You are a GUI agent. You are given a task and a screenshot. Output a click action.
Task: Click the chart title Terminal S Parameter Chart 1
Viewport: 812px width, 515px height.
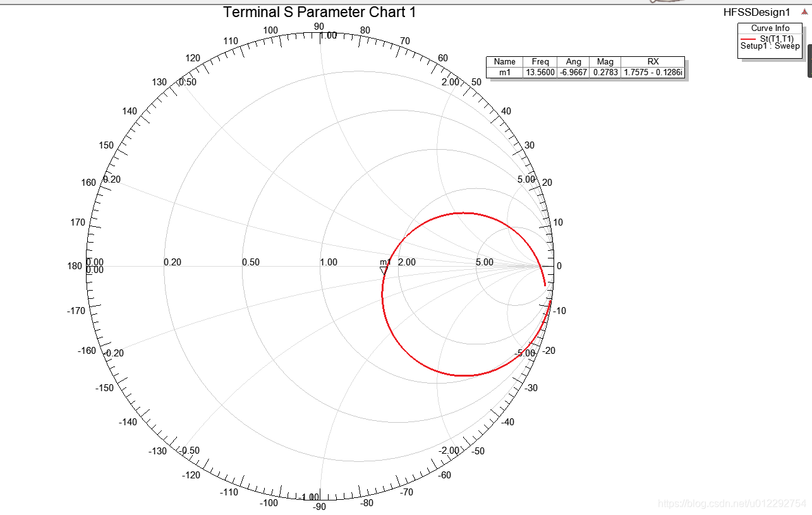(320, 12)
